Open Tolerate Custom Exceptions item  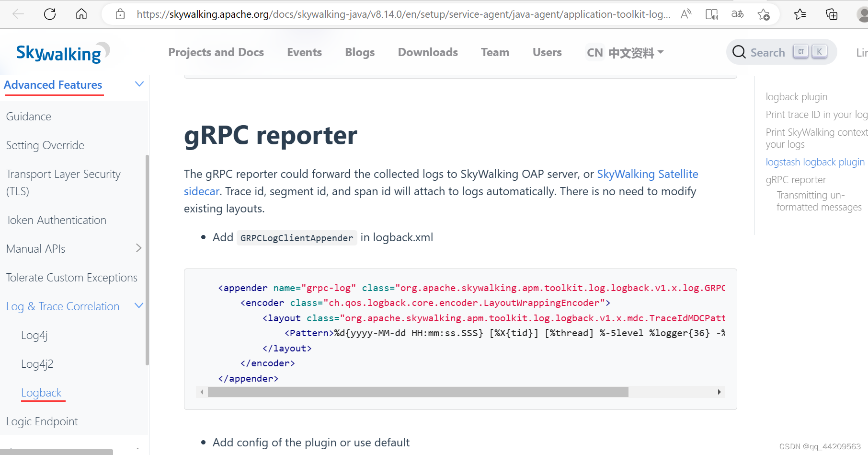tap(72, 278)
